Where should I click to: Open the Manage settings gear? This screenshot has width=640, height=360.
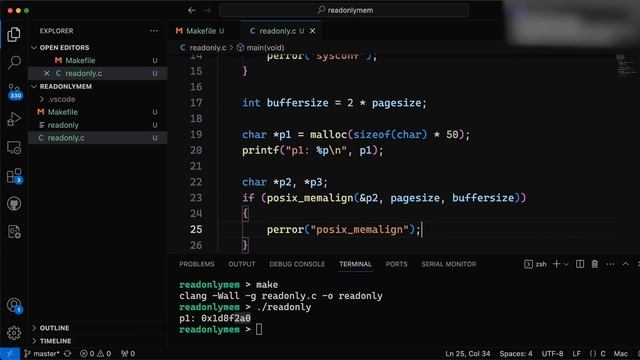[x=14, y=333]
